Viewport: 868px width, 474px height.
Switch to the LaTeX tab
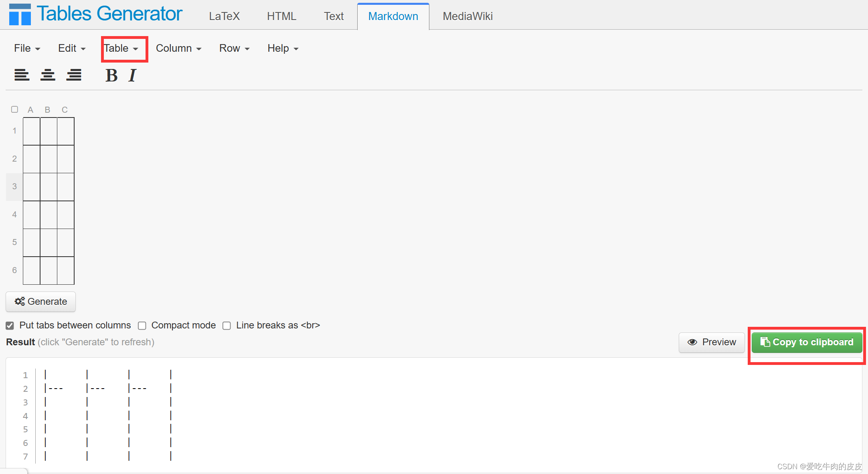(x=224, y=16)
